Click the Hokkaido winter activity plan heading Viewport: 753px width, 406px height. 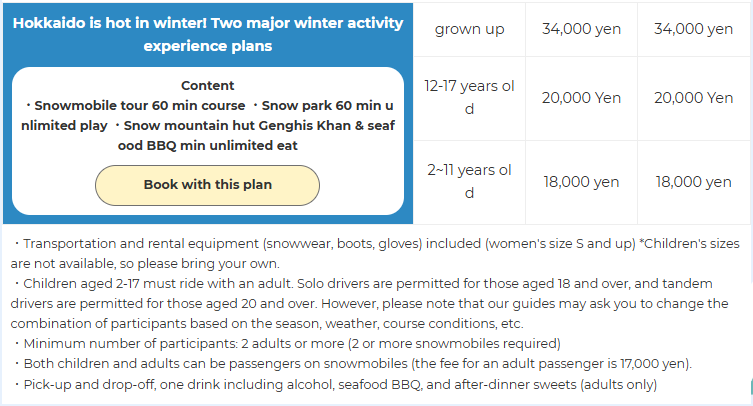[x=208, y=34]
